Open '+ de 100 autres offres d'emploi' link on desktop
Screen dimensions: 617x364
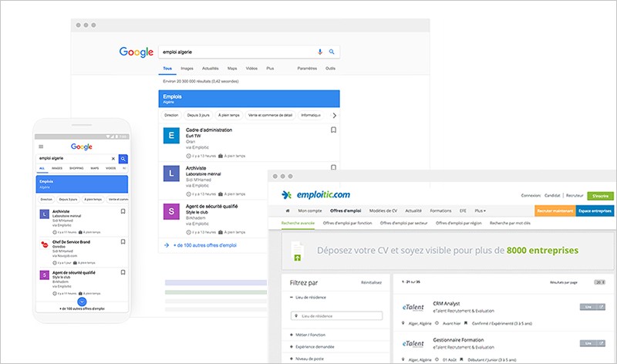click(x=205, y=245)
